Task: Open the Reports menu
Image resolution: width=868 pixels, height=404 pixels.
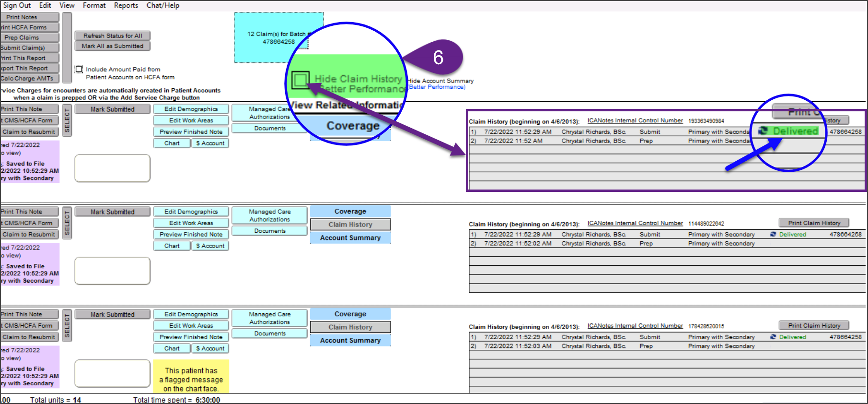Action: click(x=126, y=5)
